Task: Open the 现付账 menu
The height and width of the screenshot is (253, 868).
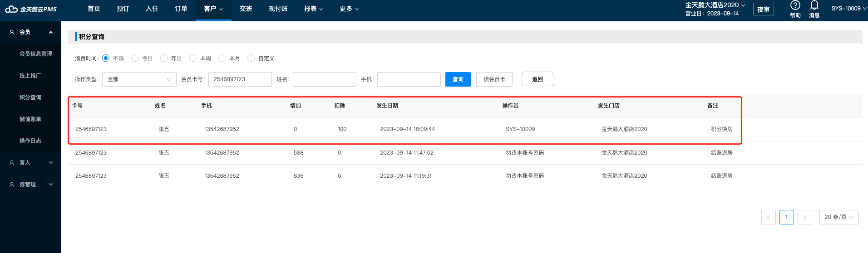Action: click(x=278, y=9)
